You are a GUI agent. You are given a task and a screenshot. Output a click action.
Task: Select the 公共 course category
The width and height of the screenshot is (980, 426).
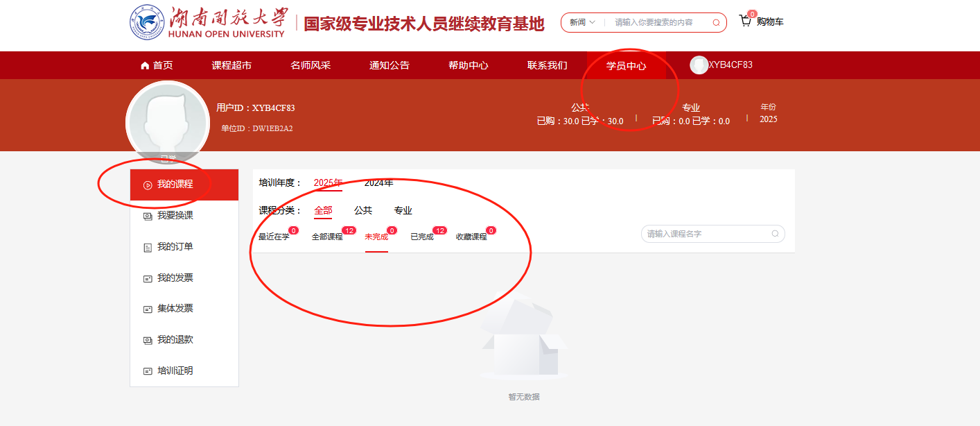pyautogui.click(x=363, y=210)
